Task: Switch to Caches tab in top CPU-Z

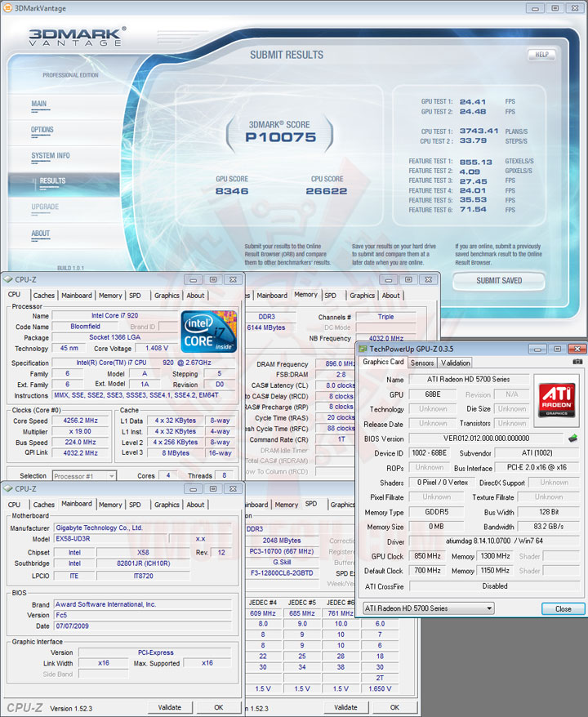Action: tap(44, 296)
